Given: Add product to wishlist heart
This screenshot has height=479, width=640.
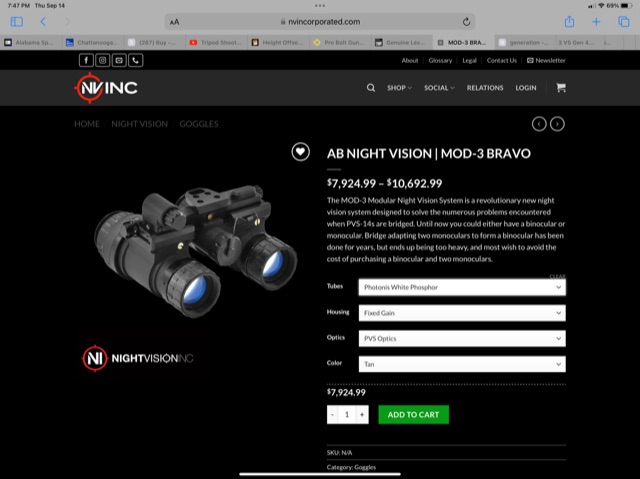Looking at the screenshot, I should pyautogui.click(x=300, y=152).
